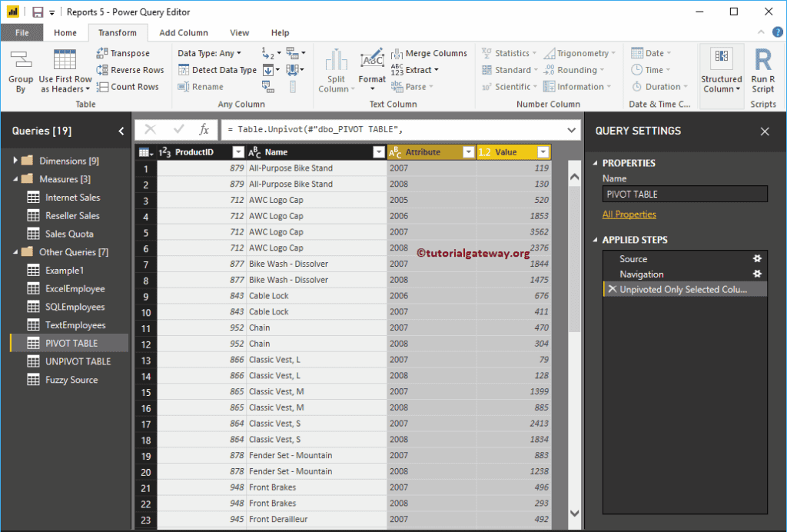Open the File menu
This screenshot has height=532, width=787.
point(22,33)
